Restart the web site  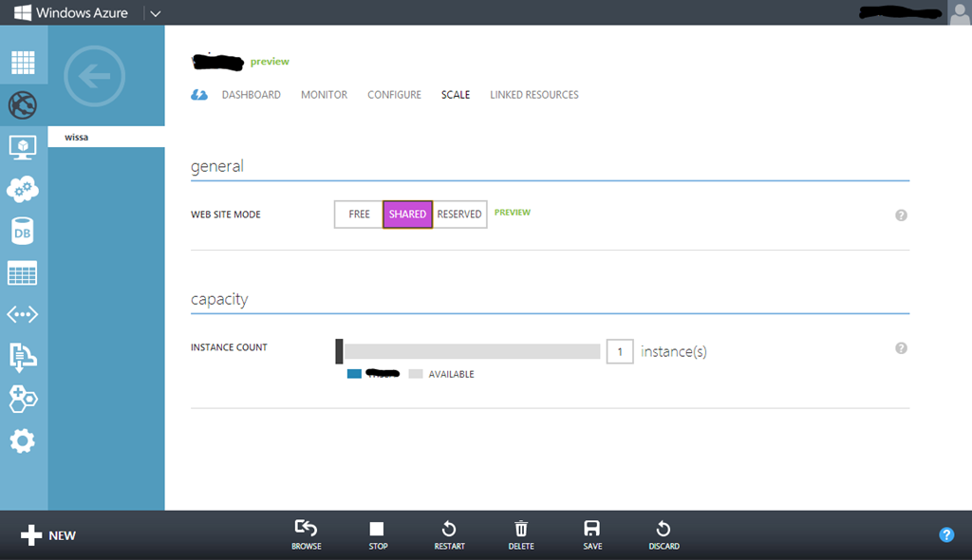click(x=449, y=535)
